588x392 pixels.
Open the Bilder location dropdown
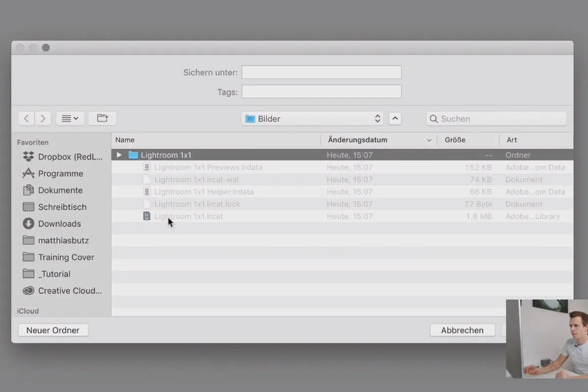[312, 119]
